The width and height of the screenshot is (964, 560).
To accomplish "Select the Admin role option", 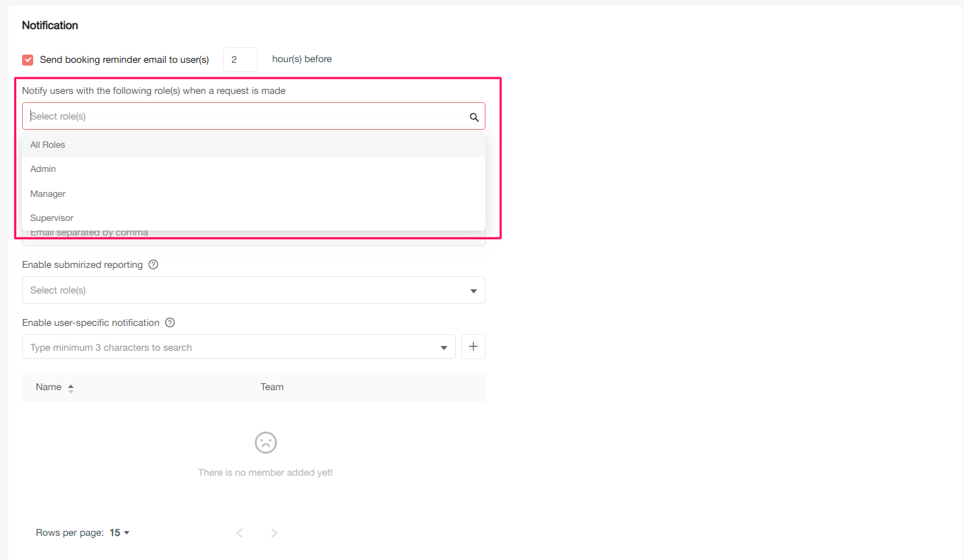I will pyautogui.click(x=43, y=169).
